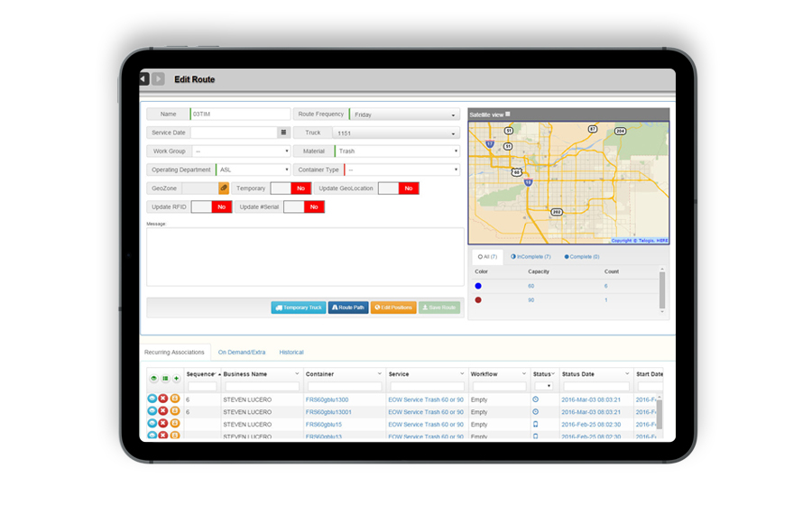Click associations grid vertical scrollbar
The width and height of the screenshot is (812, 514).
click(660, 413)
